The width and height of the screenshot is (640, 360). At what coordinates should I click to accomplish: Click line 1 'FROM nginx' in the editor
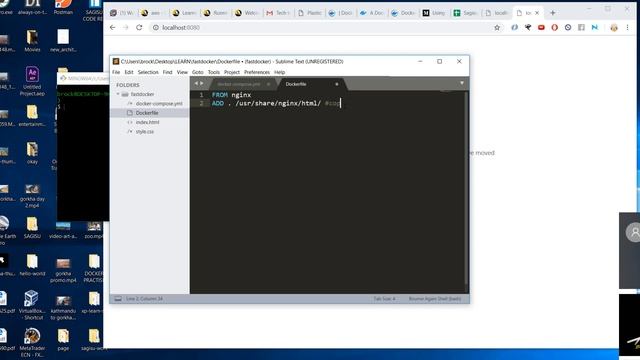coord(231,95)
